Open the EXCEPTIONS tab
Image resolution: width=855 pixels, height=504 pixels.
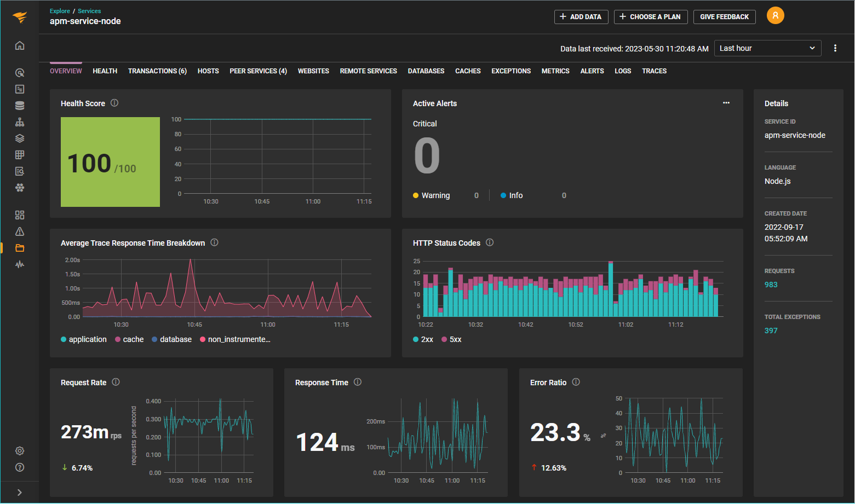tap(510, 71)
